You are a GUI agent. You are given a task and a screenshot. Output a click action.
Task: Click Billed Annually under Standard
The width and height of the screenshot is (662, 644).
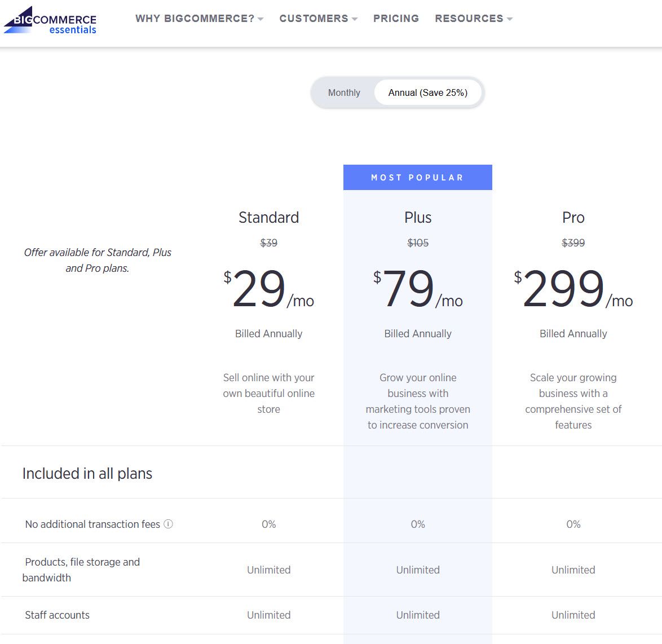pyautogui.click(x=268, y=334)
